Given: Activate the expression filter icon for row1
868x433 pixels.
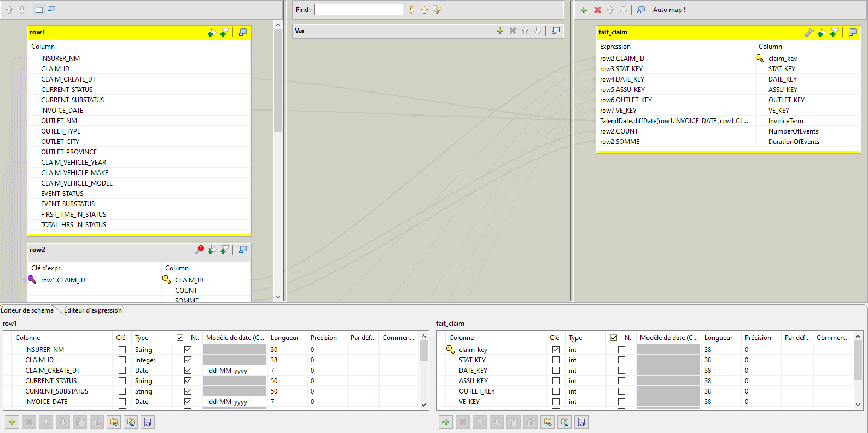Looking at the screenshot, I should [224, 33].
